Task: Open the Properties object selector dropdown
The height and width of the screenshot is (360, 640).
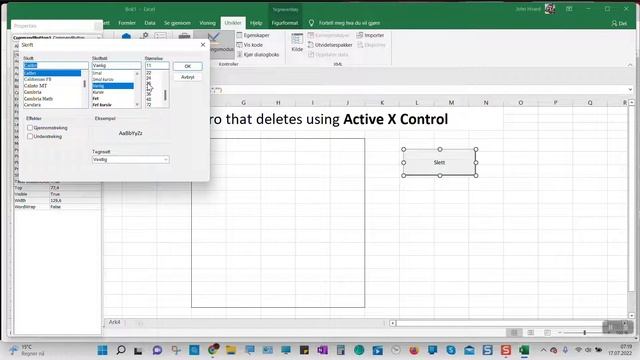Action: [x=99, y=37]
